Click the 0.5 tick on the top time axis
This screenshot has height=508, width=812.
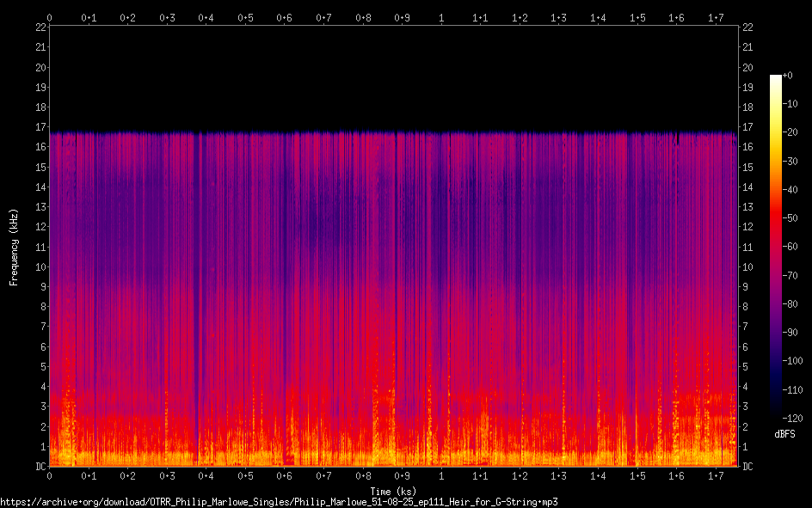245,17
